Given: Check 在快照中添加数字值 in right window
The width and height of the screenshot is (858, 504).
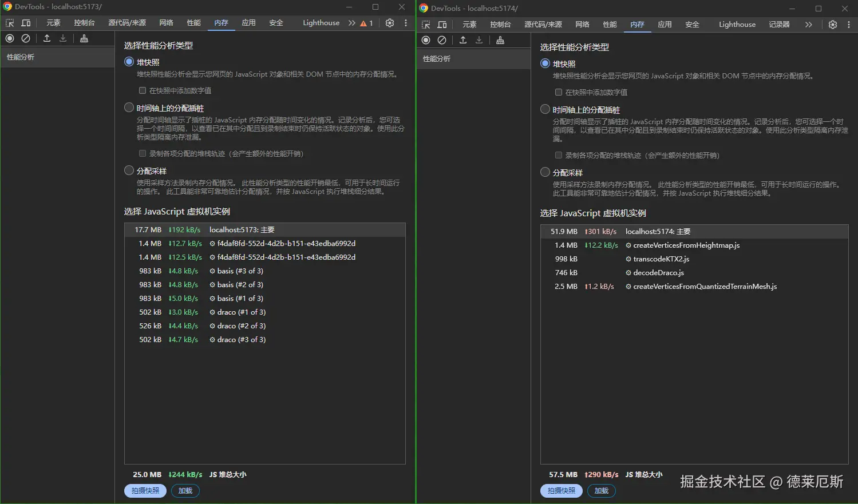Looking at the screenshot, I should pyautogui.click(x=559, y=92).
